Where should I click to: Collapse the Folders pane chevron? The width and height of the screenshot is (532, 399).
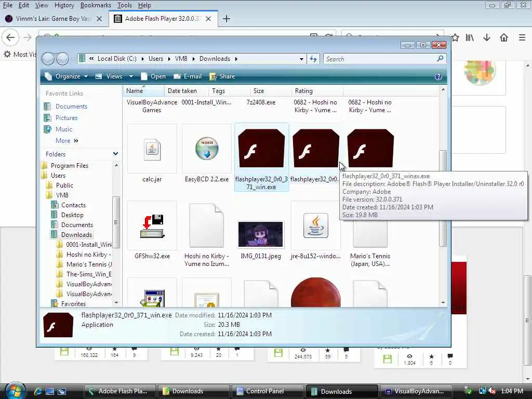tap(115, 154)
